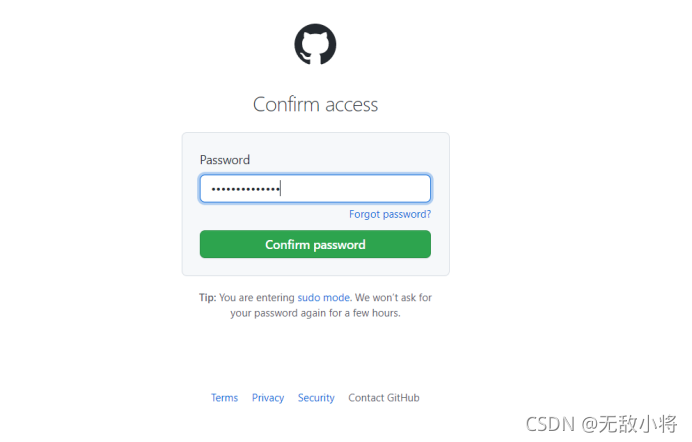Open the Privacy footer link
Image resolution: width=692 pixels, height=442 pixels.
(x=268, y=398)
